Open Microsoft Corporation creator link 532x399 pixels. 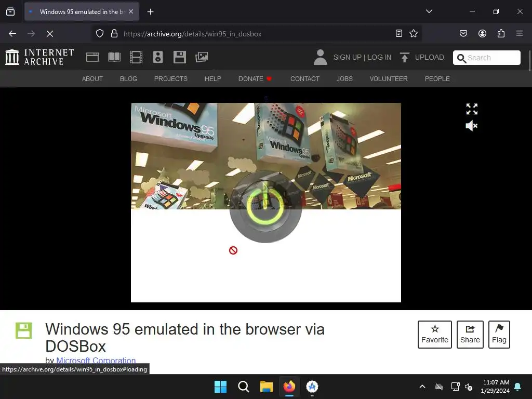(96, 361)
